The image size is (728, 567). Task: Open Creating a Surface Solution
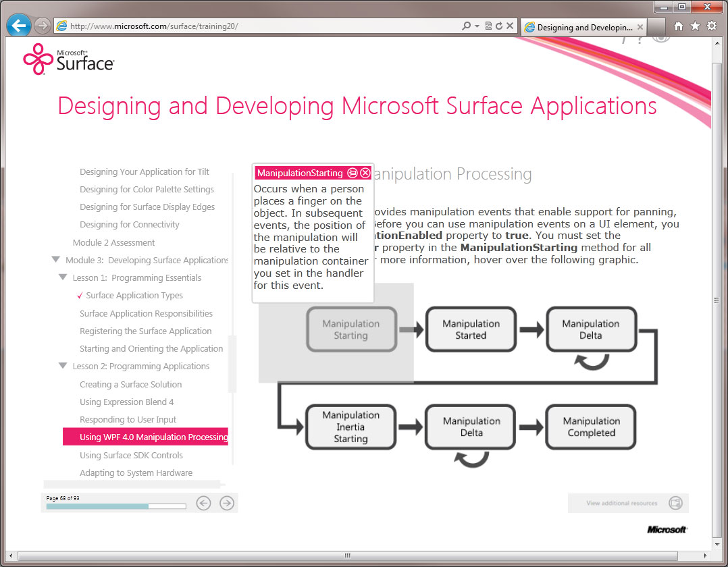click(x=131, y=385)
